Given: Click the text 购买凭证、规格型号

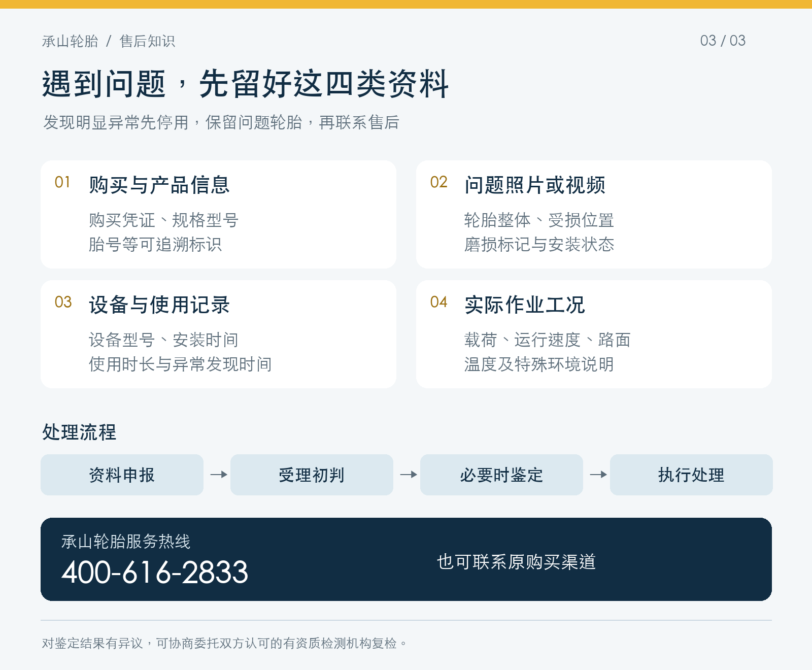Looking at the screenshot, I should [x=163, y=220].
